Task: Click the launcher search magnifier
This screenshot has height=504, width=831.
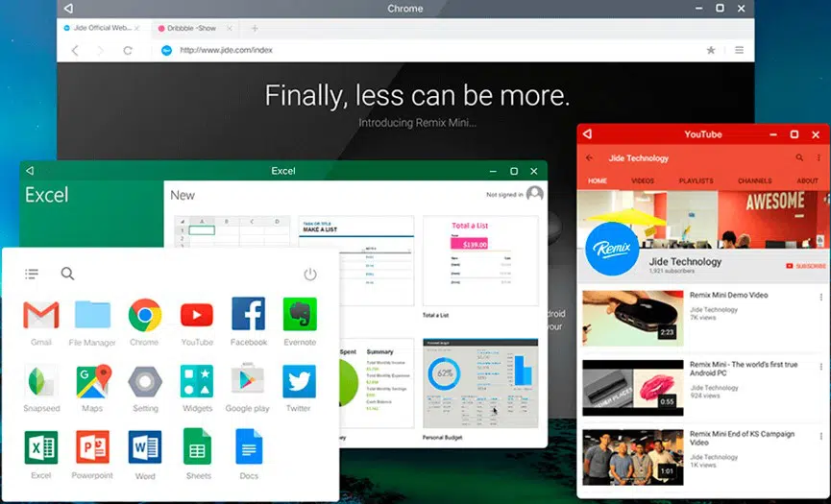Action: coord(67,274)
